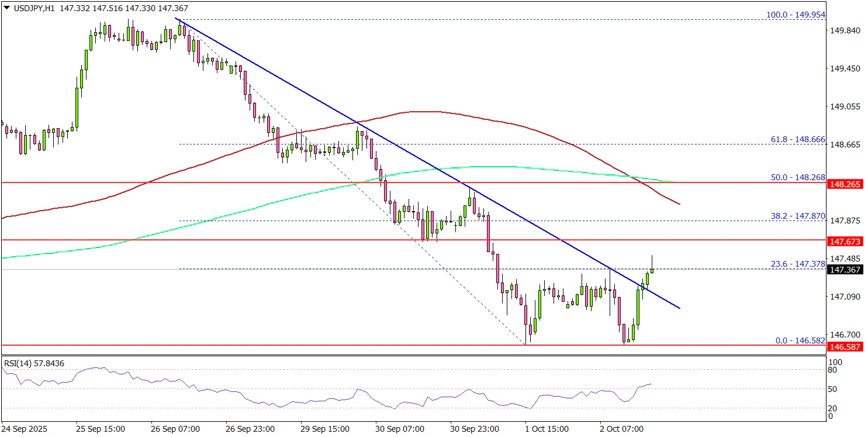Click the 23.6 - 147.378 Fibonacci label
This screenshot has height=437, width=868.
[798, 264]
